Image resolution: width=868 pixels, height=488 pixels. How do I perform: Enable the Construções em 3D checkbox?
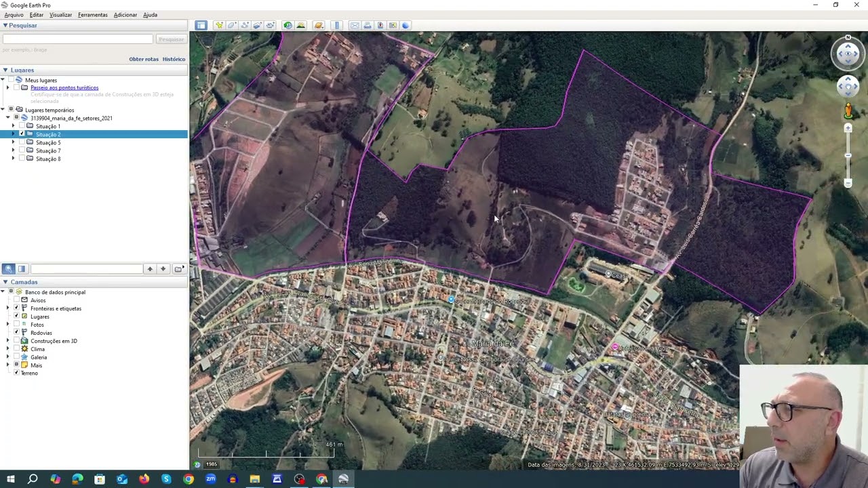16,341
